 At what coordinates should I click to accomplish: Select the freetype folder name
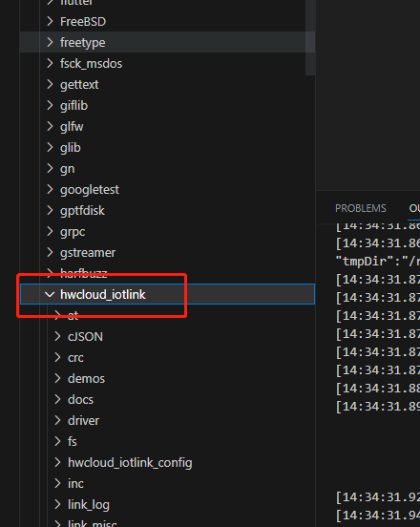pyautogui.click(x=83, y=43)
